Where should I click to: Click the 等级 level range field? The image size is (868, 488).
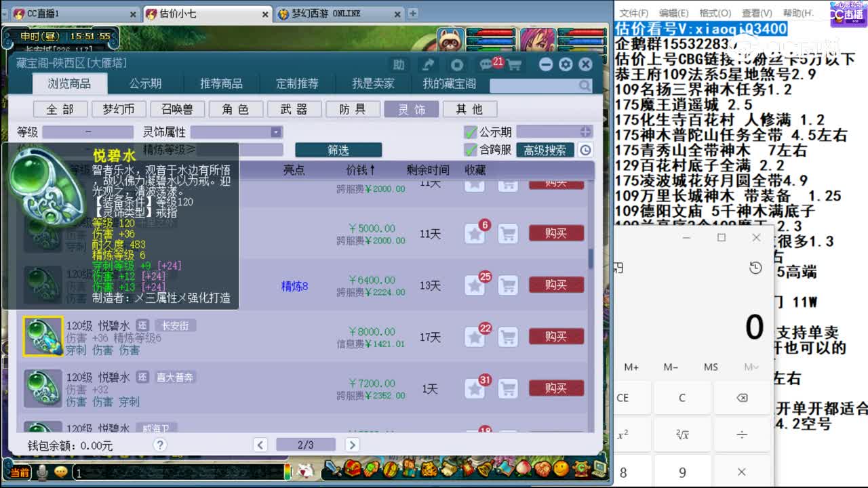click(x=87, y=132)
